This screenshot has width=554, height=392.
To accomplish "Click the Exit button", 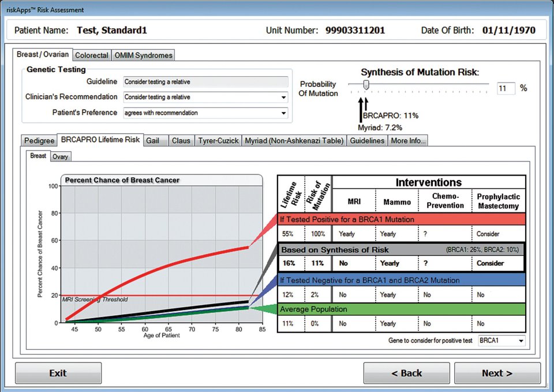I will point(58,373).
